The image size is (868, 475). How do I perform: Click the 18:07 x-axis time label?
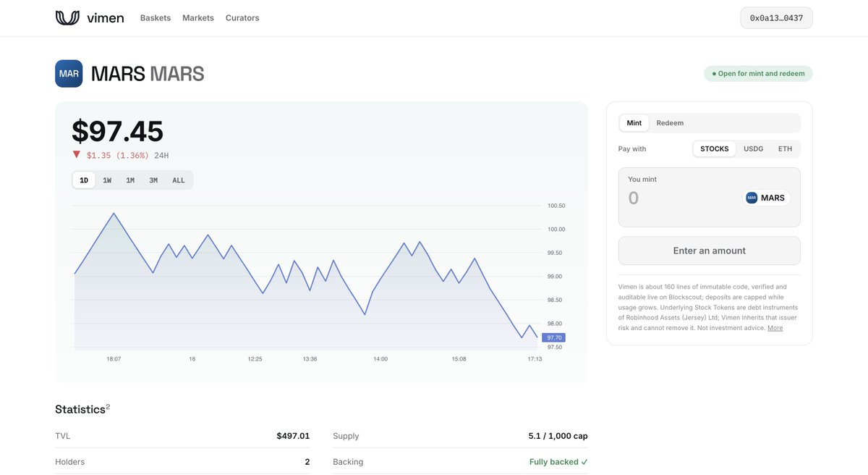click(114, 359)
